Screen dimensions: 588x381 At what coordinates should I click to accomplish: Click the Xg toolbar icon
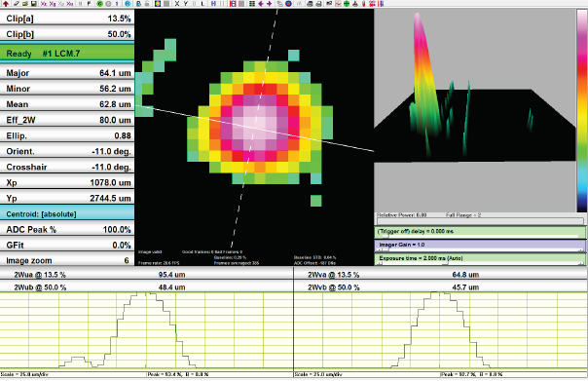[x=53, y=4]
